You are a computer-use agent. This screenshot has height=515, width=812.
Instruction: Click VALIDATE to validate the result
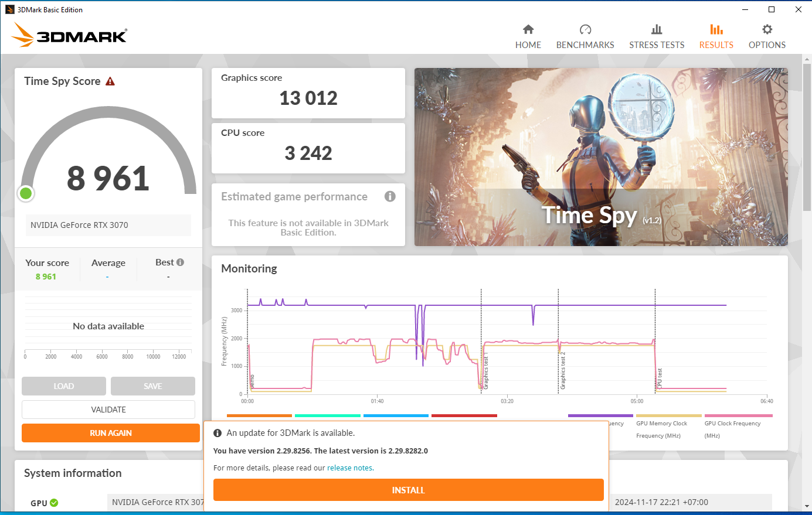coord(108,409)
